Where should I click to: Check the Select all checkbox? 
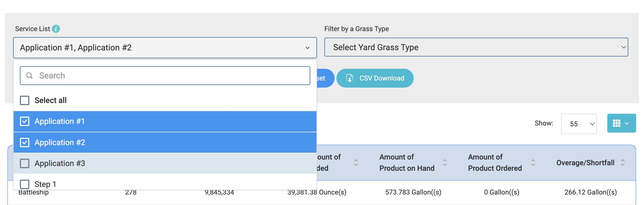click(x=25, y=100)
